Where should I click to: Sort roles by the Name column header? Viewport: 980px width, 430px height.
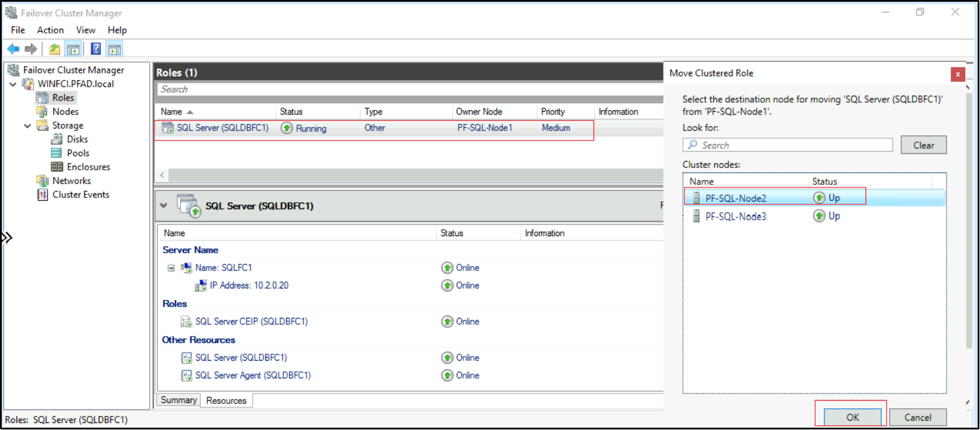click(x=215, y=112)
